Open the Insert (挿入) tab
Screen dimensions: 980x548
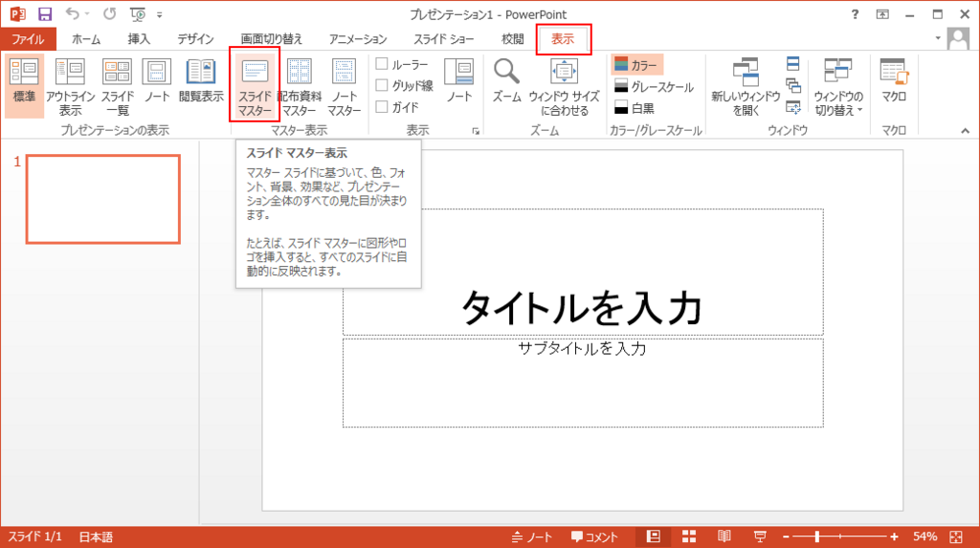(139, 39)
